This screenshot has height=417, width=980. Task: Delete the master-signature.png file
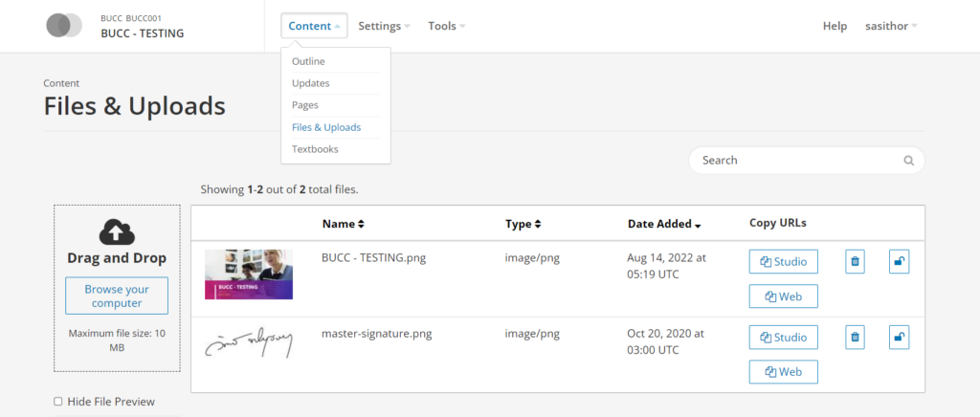pyautogui.click(x=855, y=337)
